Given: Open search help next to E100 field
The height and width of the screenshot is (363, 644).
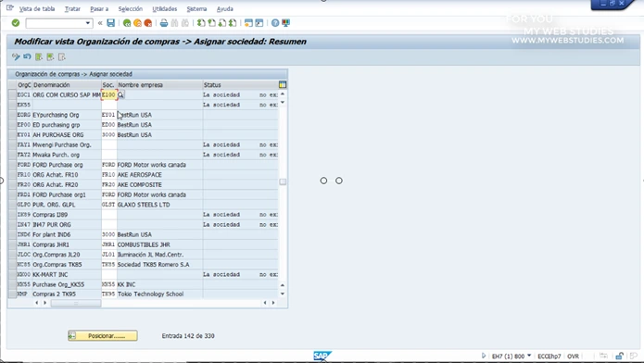Looking at the screenshot, I should pyautogui.click(x=120, y=94).
